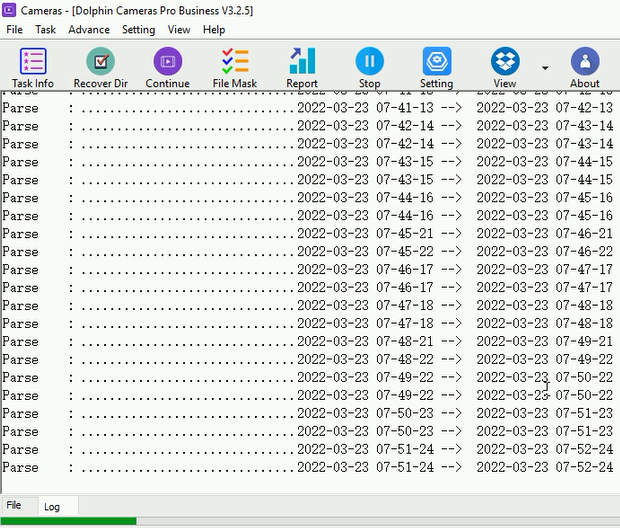Open the File Mask tool

235,68
